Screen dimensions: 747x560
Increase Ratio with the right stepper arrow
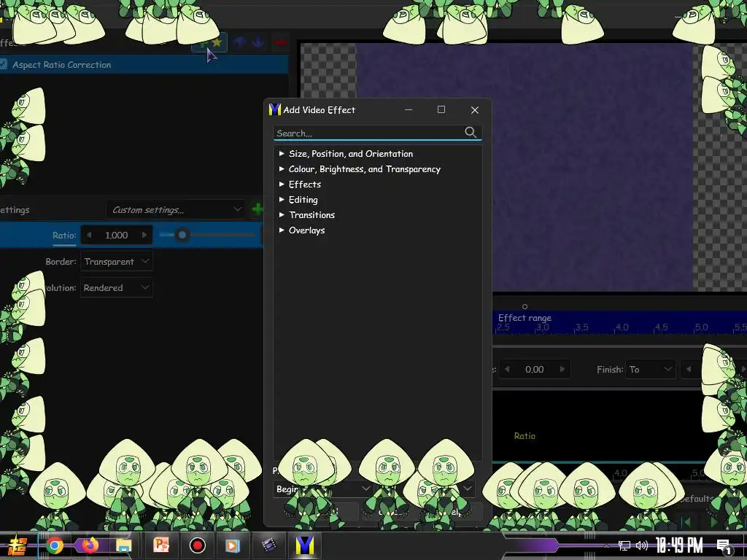[144, 235]
